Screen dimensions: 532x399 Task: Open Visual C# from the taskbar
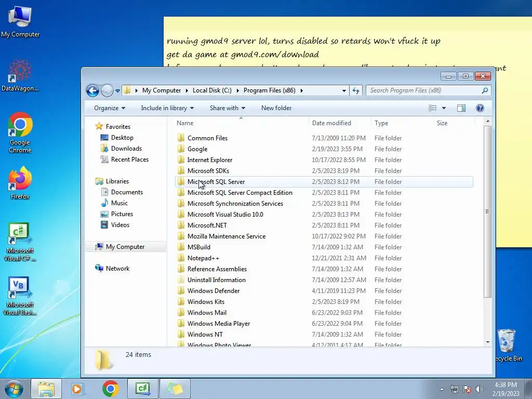[142, 389]
